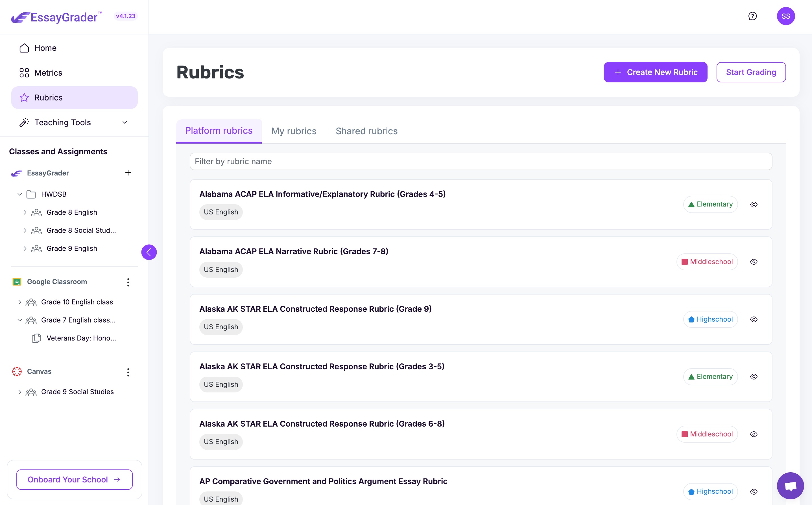Click the SS user avatar
812x505 pixels.
click(x=786, y=16)
